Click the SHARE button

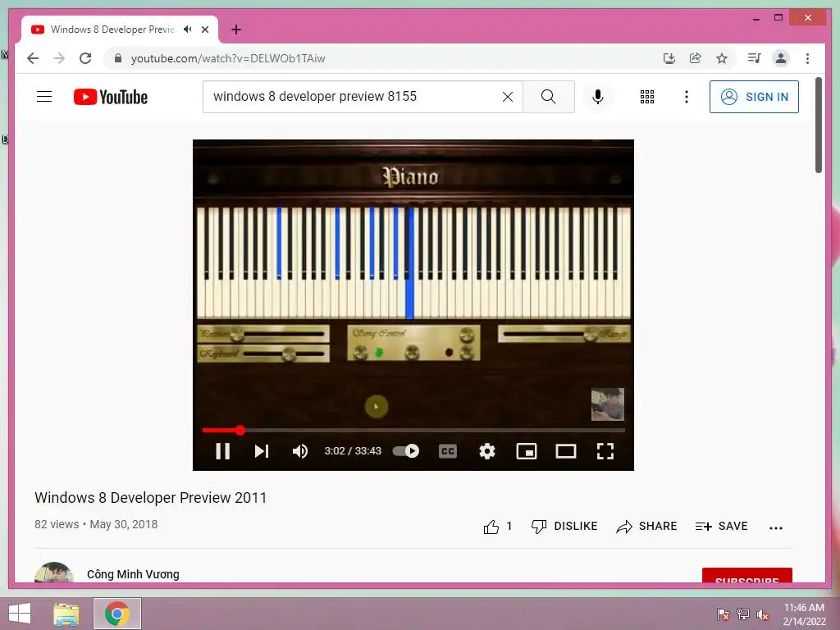pyautogui.click(x=646, y=527)
